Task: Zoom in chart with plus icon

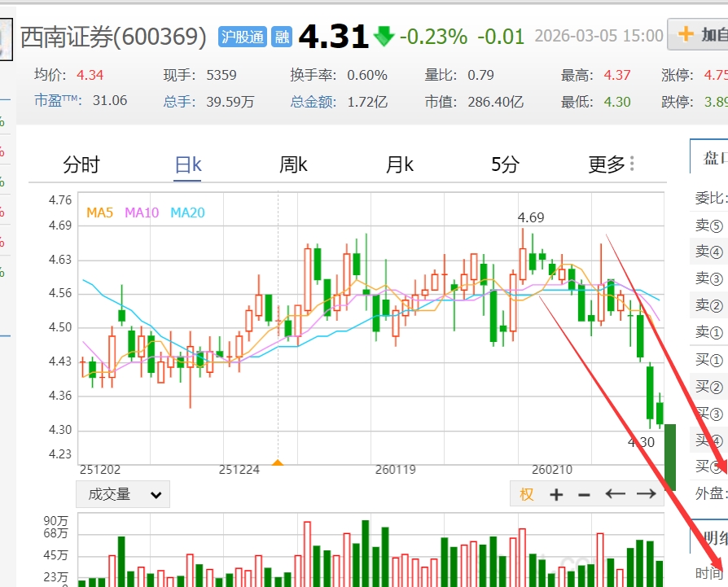Action: [x=556, y=495]
